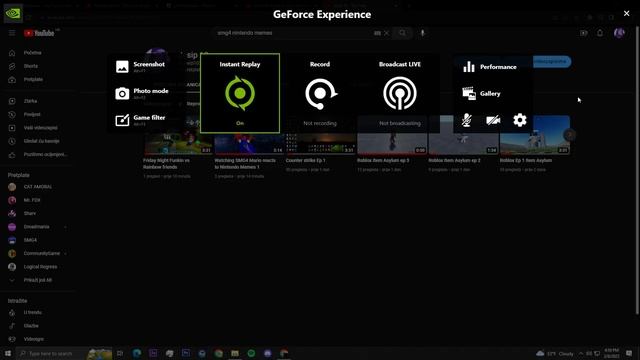This screenshot has width=640, height=360.
Task: Click the YouTube search magnifier button
Action: [x=402, y=33]
